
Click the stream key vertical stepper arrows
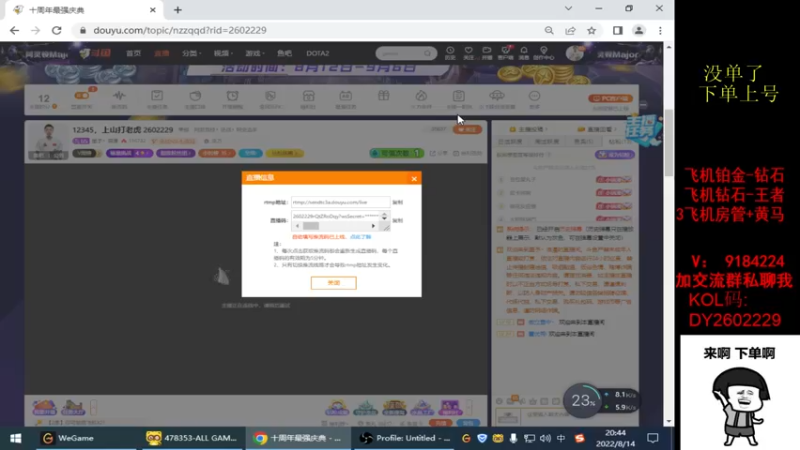(385, 216)
